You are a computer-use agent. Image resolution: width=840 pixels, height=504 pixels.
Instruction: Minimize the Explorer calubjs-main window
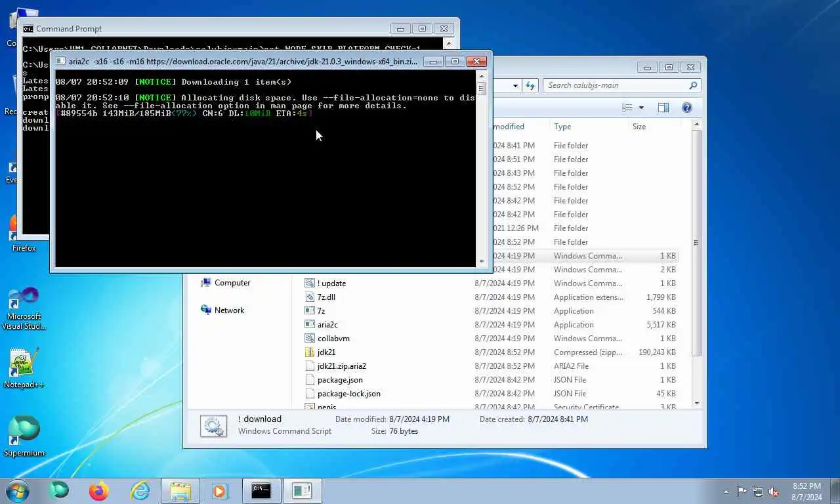648,68
